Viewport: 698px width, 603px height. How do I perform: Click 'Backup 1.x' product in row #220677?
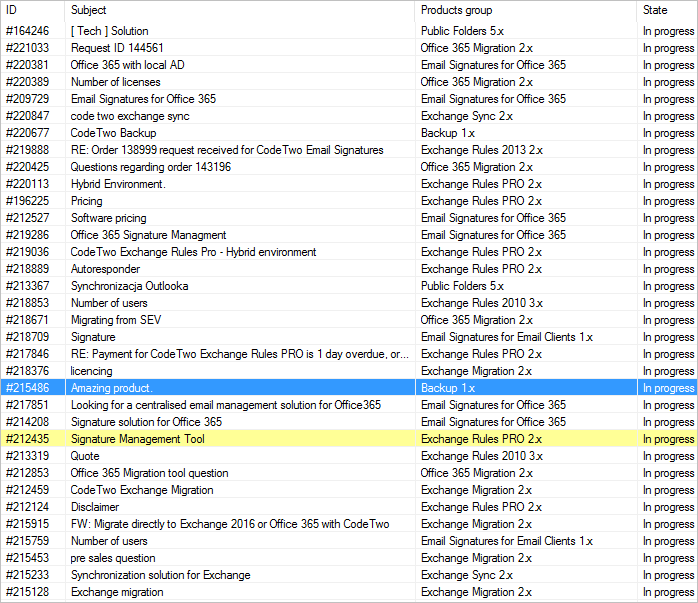tap(448, 133)
